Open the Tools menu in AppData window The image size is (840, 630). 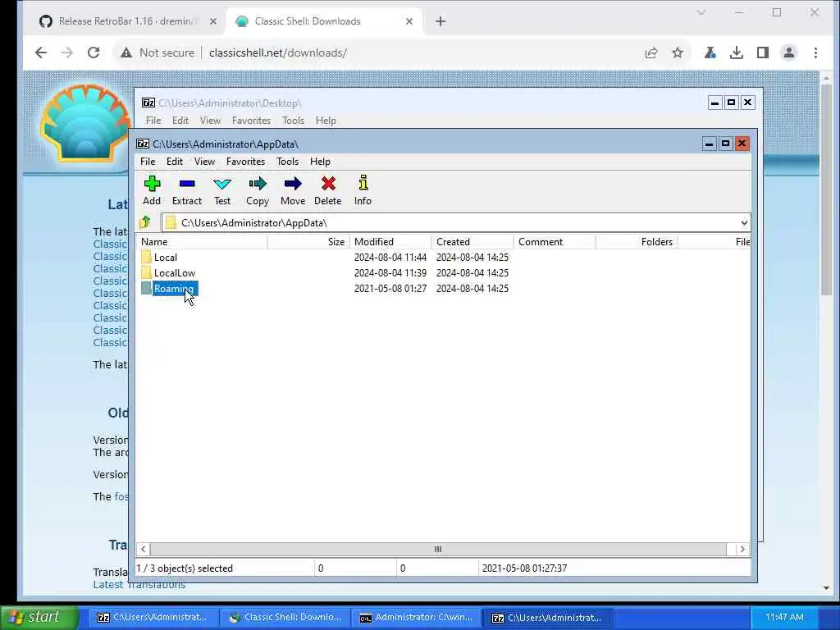click(x=288, y=162)
